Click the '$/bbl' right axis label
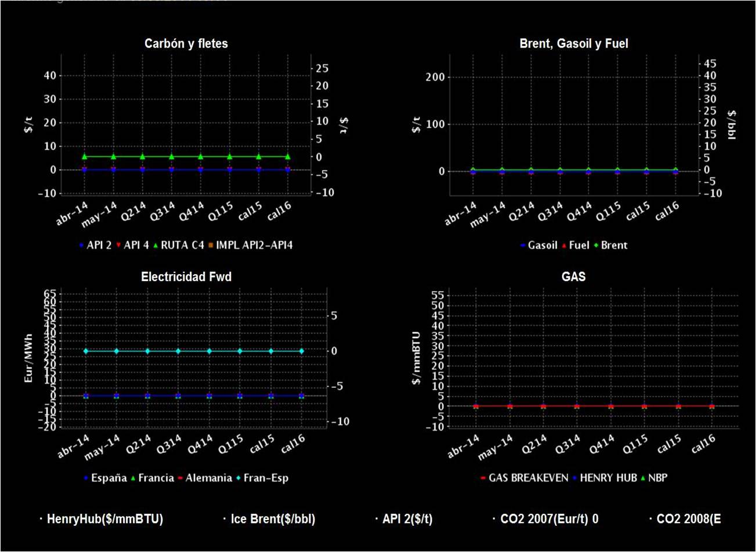Viewport: 756px width, 552px height. tap(731, 126)
